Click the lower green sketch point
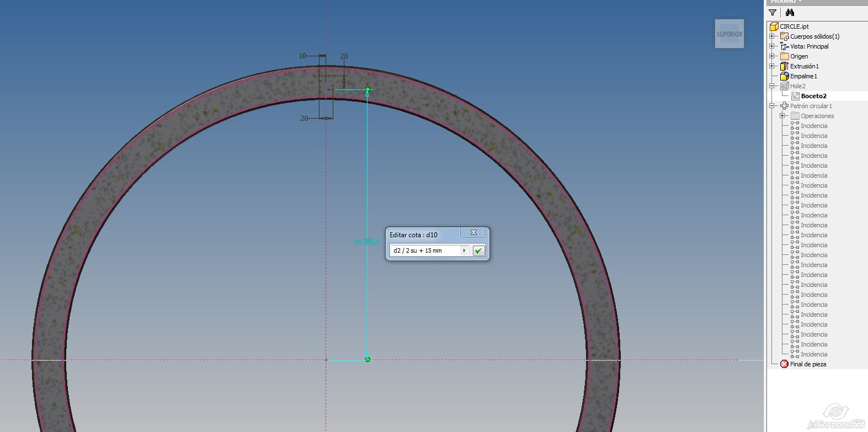Viewport: 868px width, 432px height. tap(368, 359)
